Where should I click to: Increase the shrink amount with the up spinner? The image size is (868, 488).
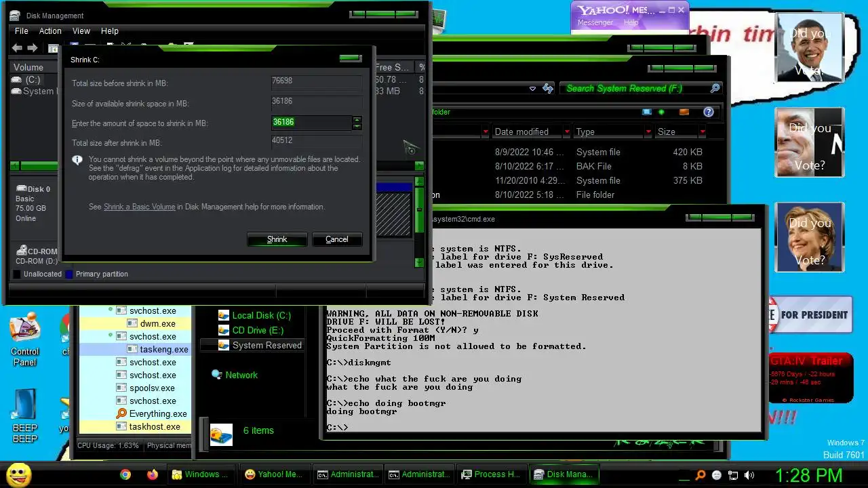tap(357, 119)
